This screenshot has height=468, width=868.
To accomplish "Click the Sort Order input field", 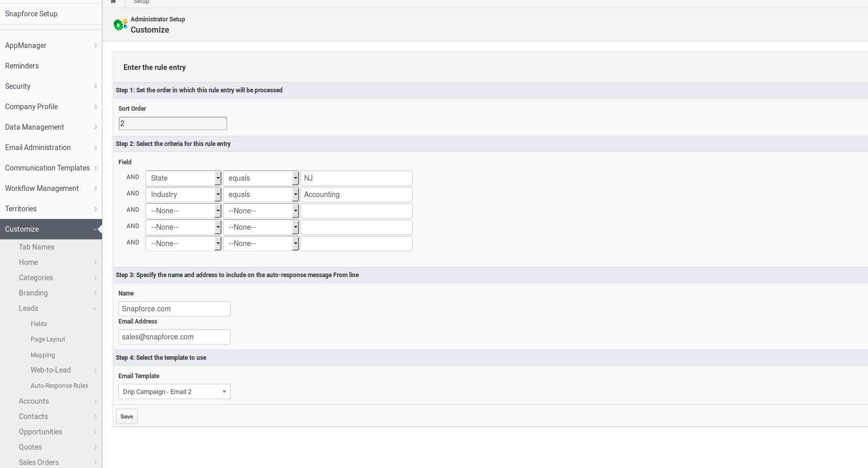I will (173, 124).
